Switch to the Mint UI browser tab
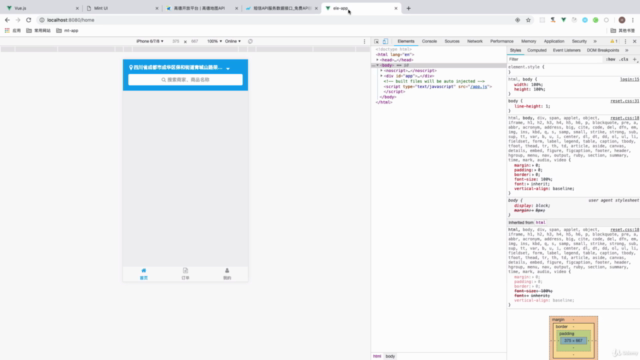The image size is (640, 360). pos(122,8)
